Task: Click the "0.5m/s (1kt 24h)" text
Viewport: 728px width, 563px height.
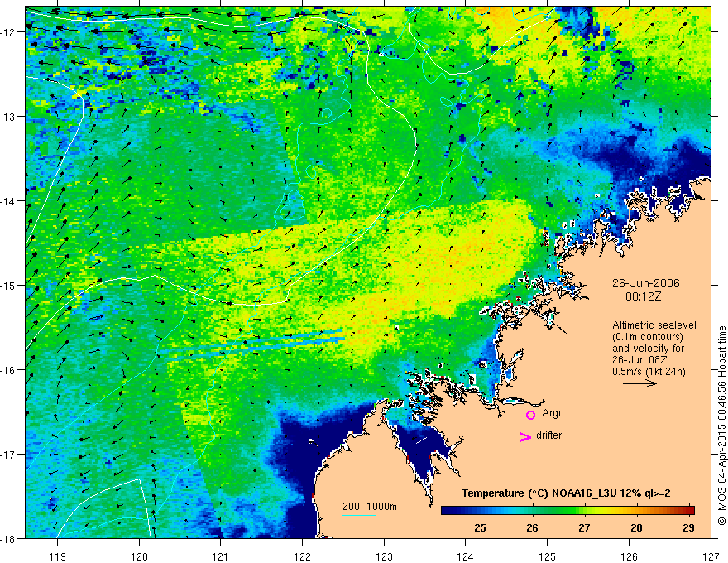Action: pos(649,372)
